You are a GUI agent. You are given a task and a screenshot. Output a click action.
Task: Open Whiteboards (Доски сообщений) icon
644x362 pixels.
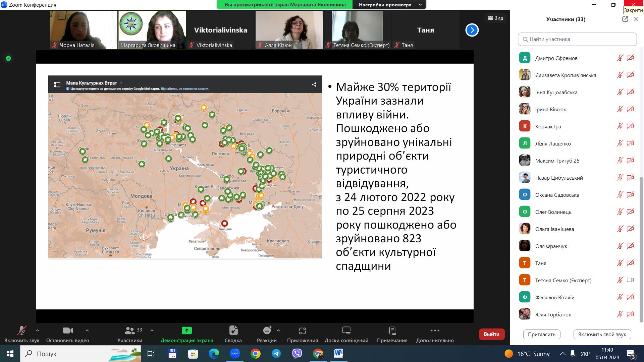(346, 331)
